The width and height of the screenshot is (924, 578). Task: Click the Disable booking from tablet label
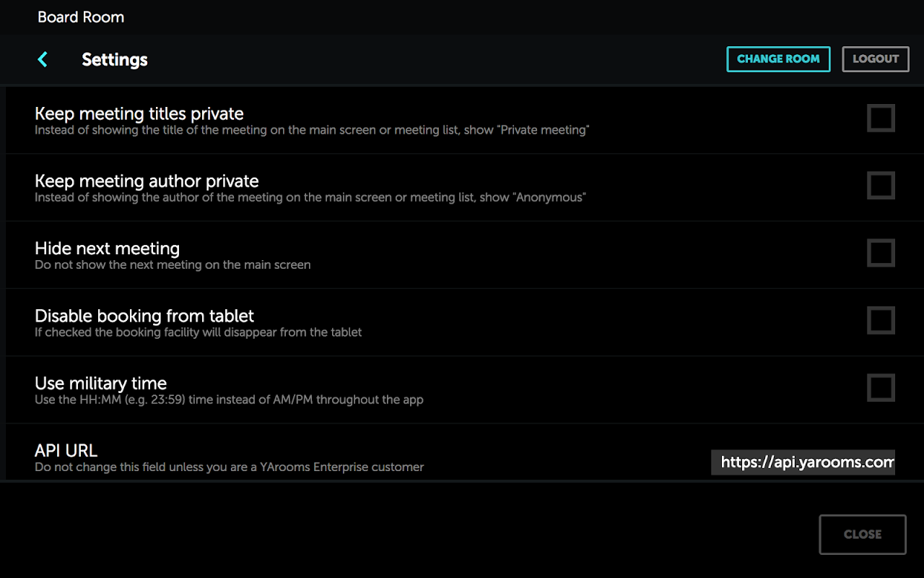coord(144,316)
